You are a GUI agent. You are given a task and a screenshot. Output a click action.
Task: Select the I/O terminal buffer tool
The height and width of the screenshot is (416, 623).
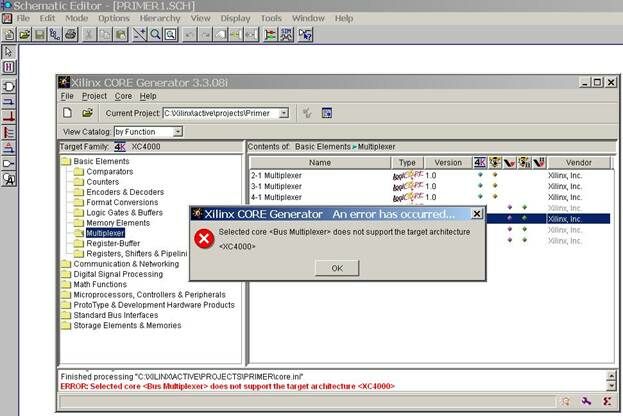(9, 163)
